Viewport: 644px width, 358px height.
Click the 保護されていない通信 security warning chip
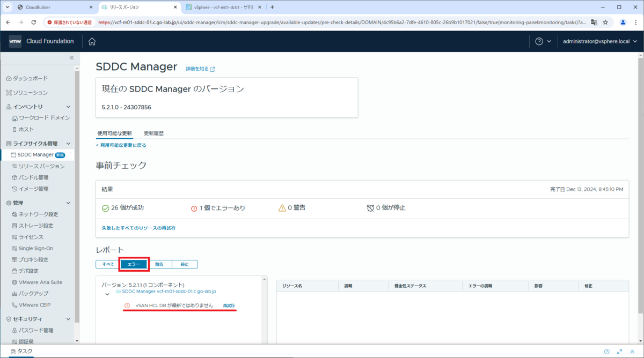point(70,23)
